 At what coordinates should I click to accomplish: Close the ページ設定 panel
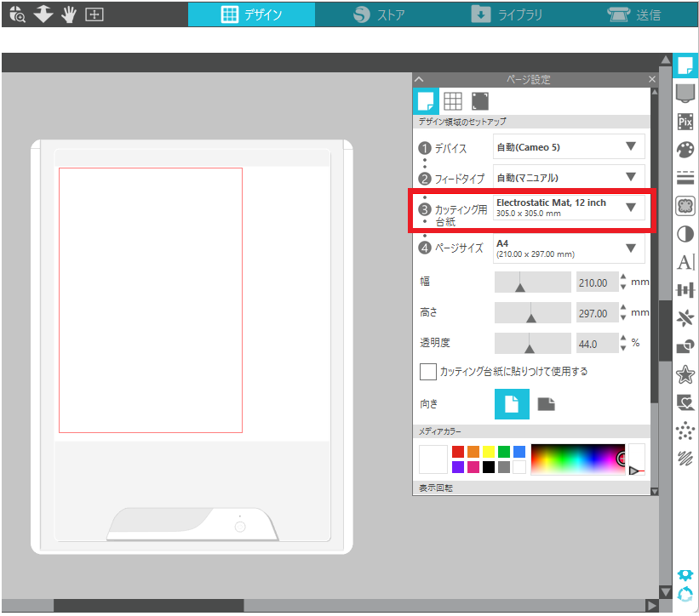(651, 79)
